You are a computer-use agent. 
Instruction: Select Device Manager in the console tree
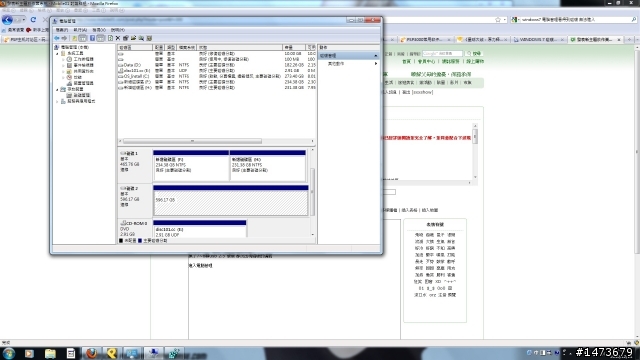(x=80, y=83)
